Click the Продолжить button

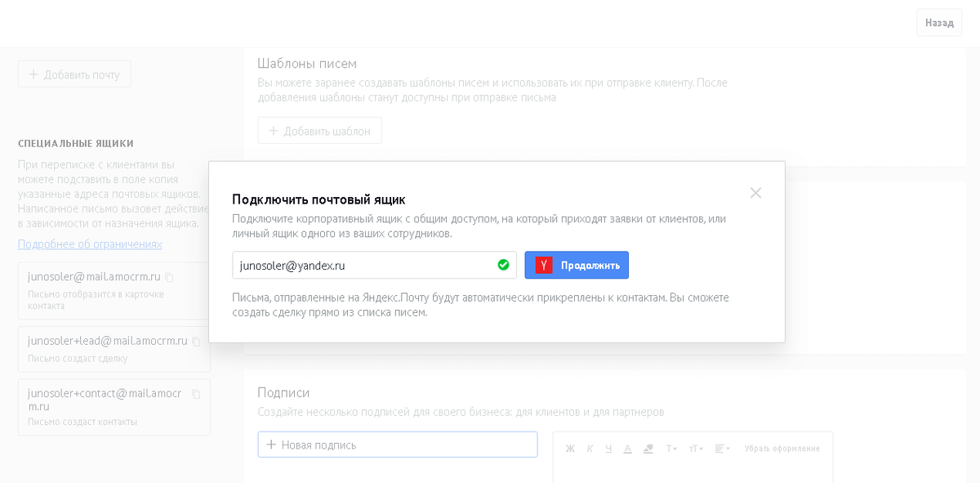click(x=577, y=265)
